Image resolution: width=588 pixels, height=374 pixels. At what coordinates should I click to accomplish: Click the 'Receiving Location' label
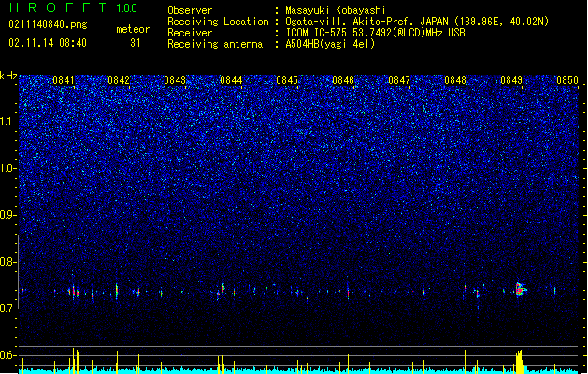[x=218, y=22]
